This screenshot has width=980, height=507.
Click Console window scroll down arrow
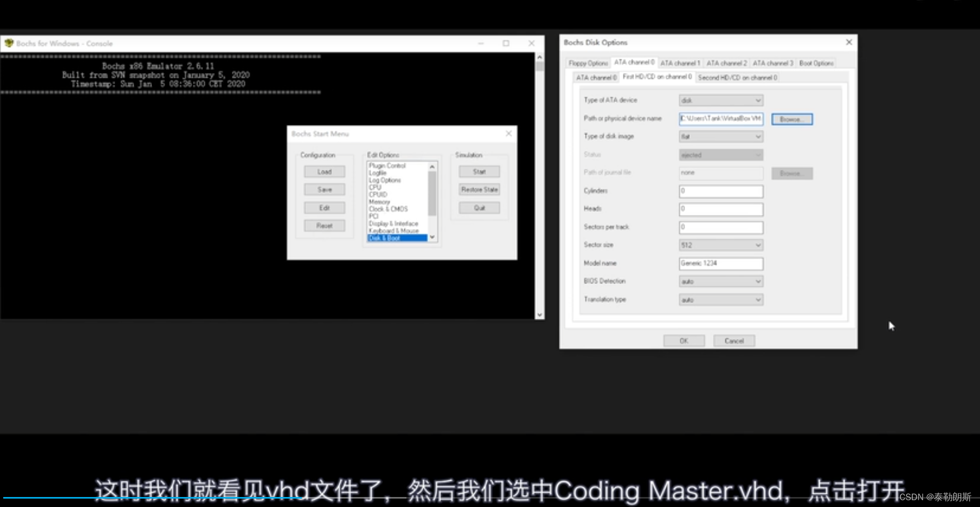tap(539, 315)
